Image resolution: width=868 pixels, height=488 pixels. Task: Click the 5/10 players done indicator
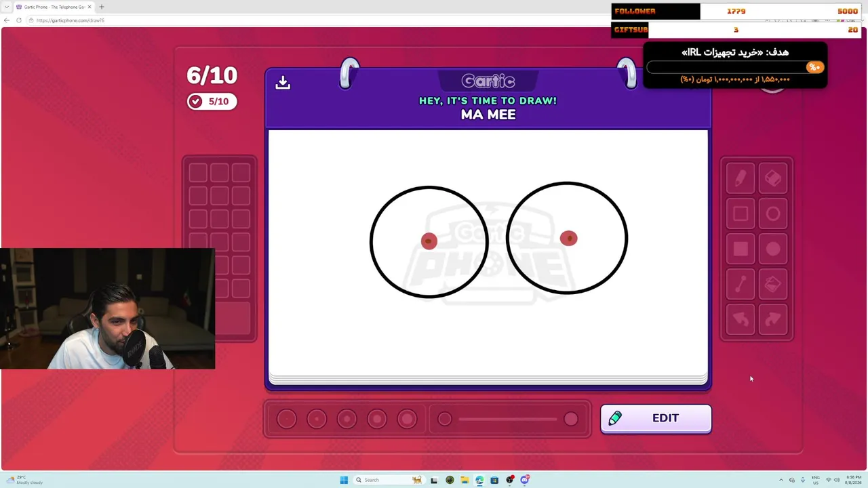pos(212,101)
